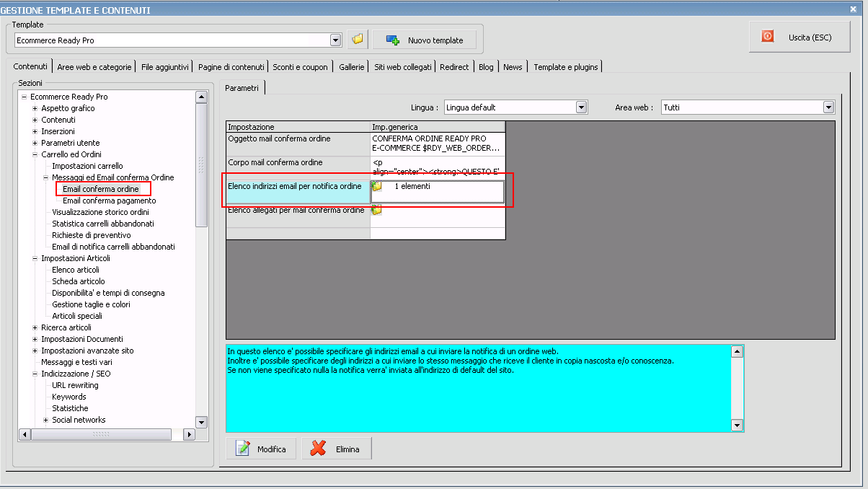Select Email di notifica carrelli abbandonati
Screen dimensions: 868x489
[113, 247]
